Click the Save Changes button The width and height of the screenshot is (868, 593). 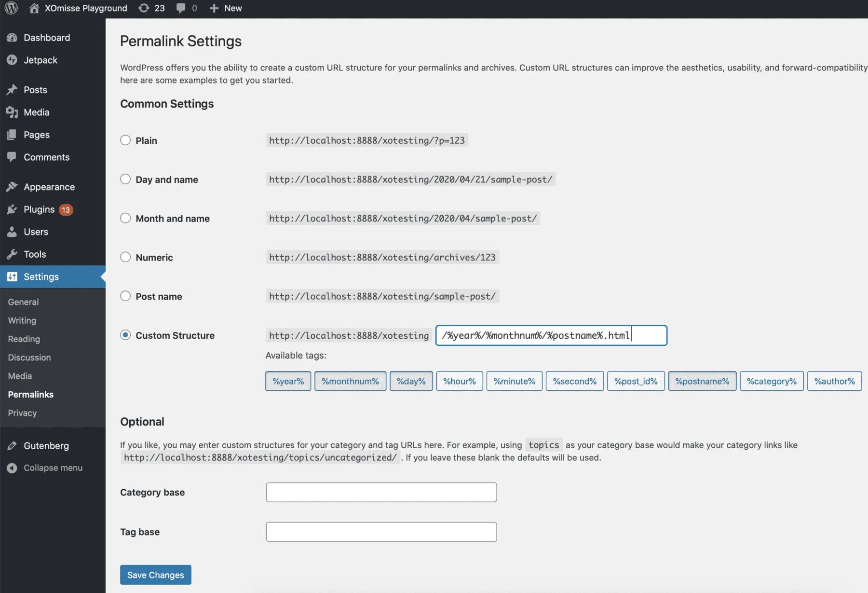[156, 575]
